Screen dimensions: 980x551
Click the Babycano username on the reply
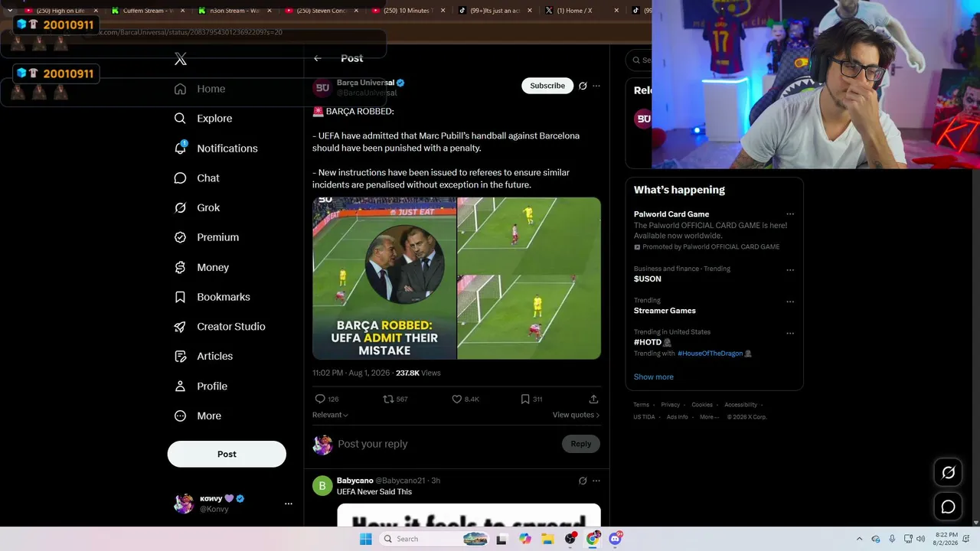[355, 481]
